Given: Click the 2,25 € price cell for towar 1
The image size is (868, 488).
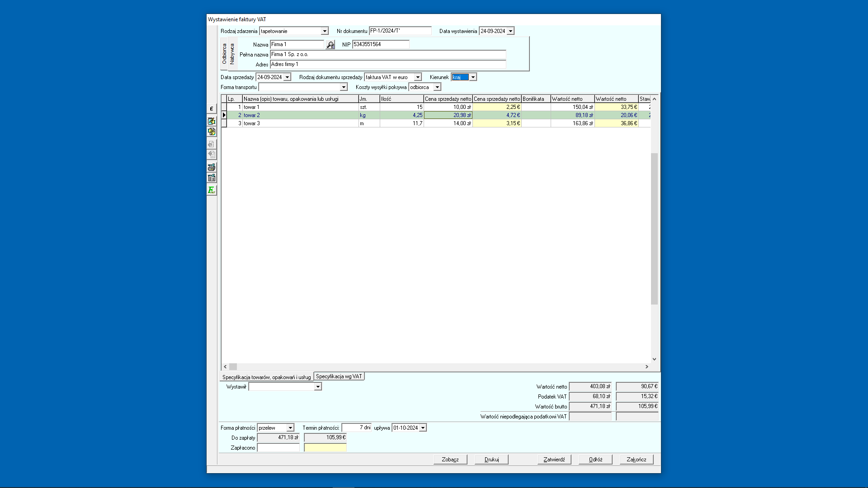Looking at the screenshot, I should [497, 107].
